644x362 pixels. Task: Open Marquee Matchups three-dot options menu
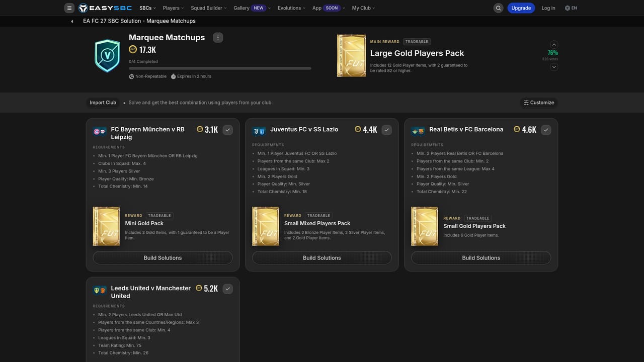[x=218, y=38]
